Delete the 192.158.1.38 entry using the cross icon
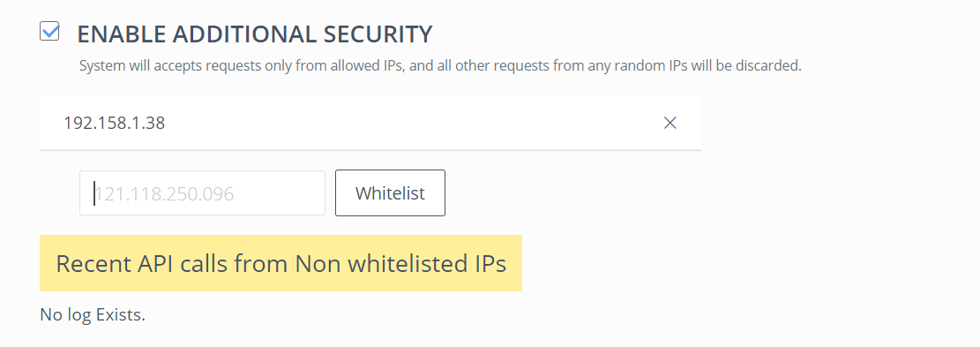Viewport: 980px width, 347px height. (x=670, y=123)
